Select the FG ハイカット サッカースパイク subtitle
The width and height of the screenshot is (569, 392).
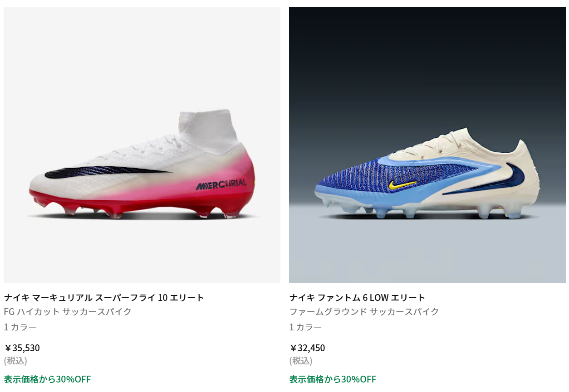tap(68, 312)
